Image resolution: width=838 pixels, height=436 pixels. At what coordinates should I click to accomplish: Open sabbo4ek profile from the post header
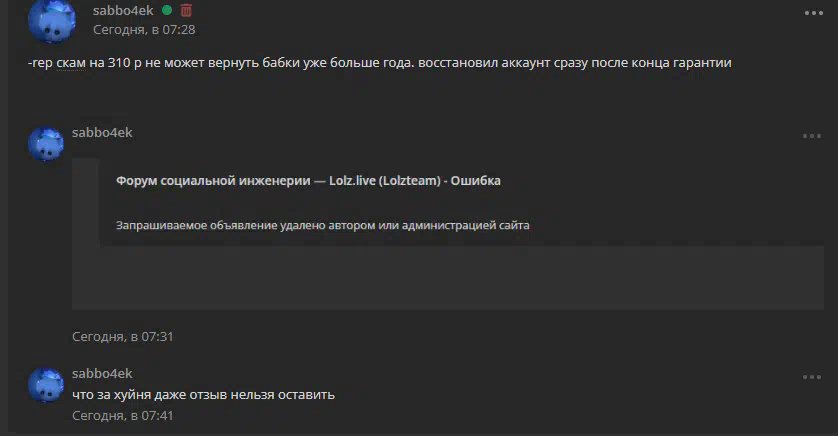coord(123,10)
